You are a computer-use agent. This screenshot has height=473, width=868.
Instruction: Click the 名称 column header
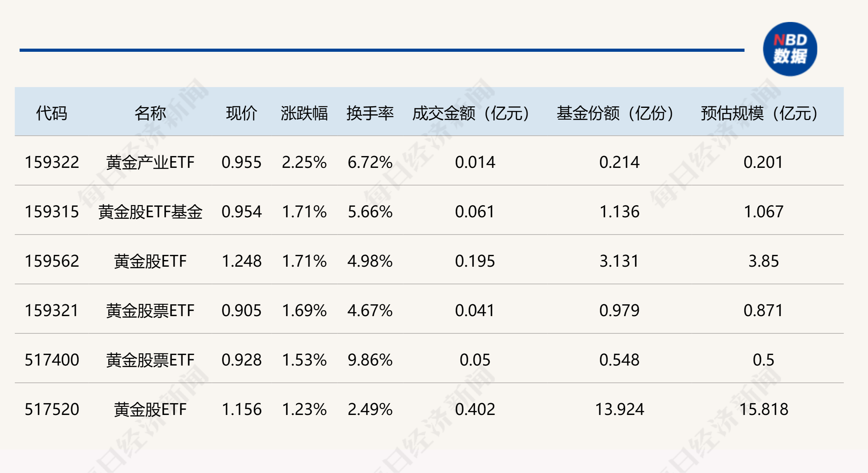tap(150, 113)
